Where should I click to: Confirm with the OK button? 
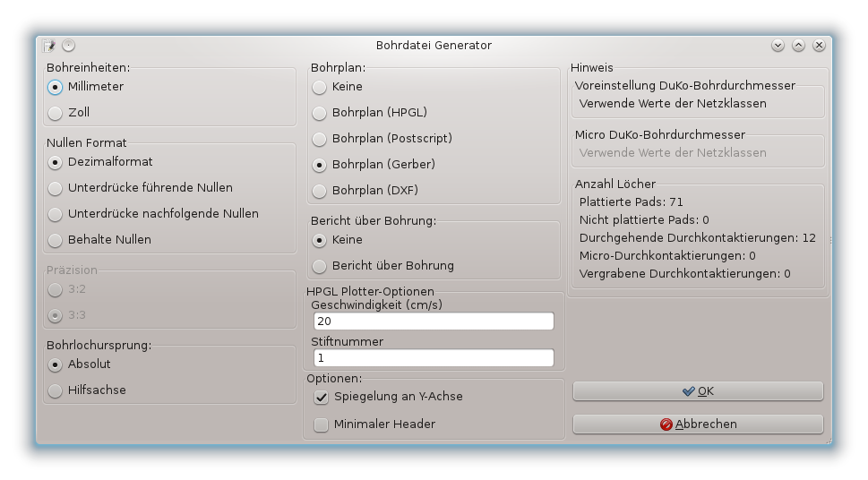pos(698,391)
